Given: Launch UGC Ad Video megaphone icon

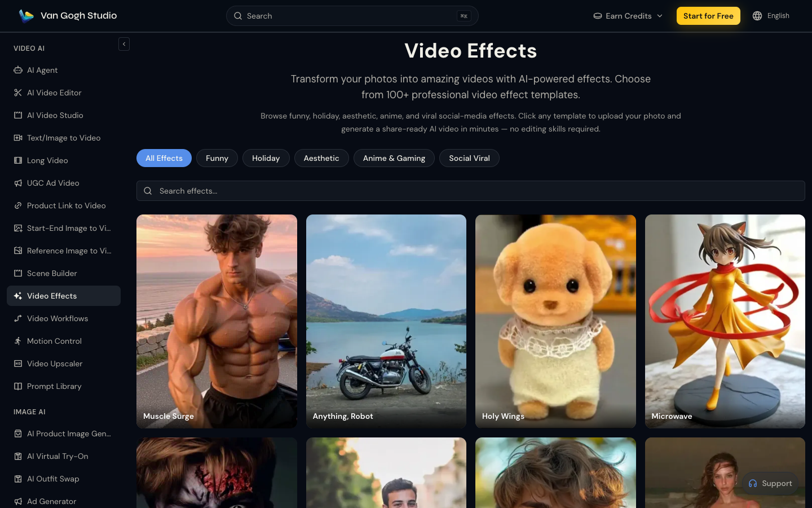Looking at the screenshot, I should [18, 183].
